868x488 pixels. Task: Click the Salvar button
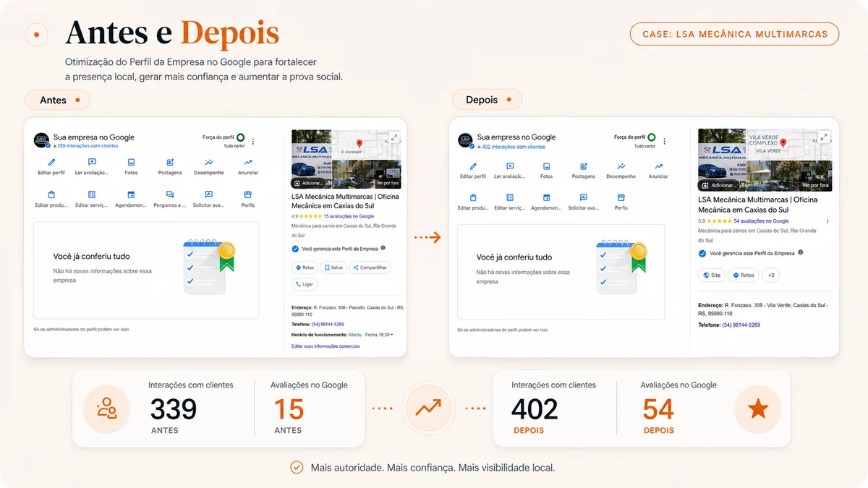pyautogui.click(x=333, y=267)
